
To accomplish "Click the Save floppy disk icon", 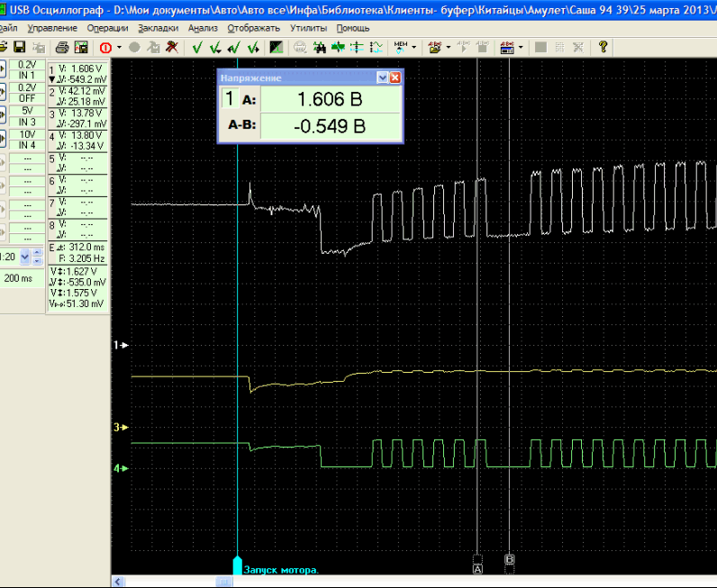I will click(19, 47).
